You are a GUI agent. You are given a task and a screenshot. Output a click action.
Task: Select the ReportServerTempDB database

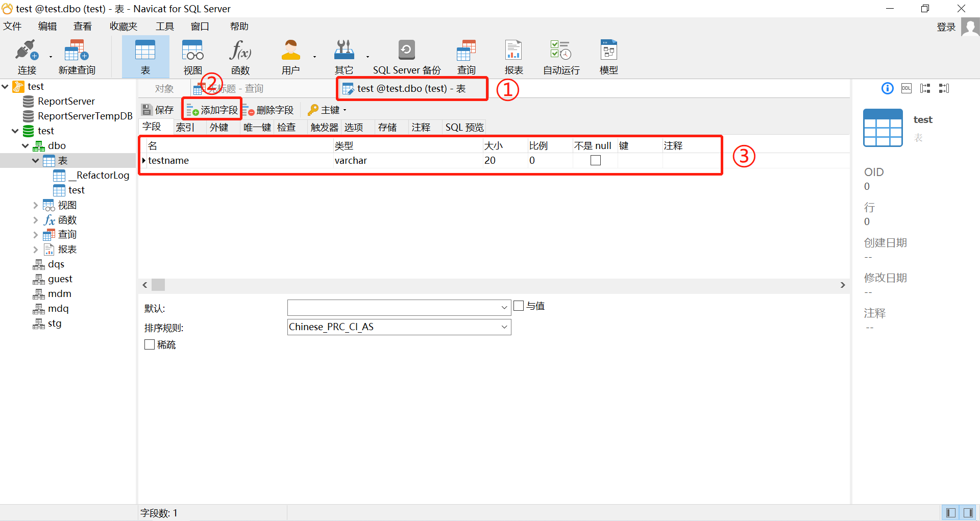(78, 116)
